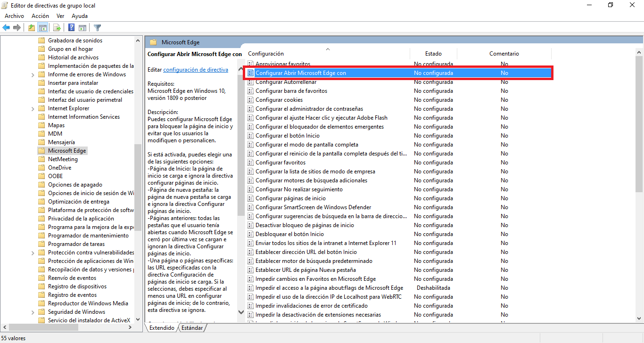Click the Deshabilitada status for about:flags policy
Viewport: 644px width, 343px height.
(x=433, y=288)
